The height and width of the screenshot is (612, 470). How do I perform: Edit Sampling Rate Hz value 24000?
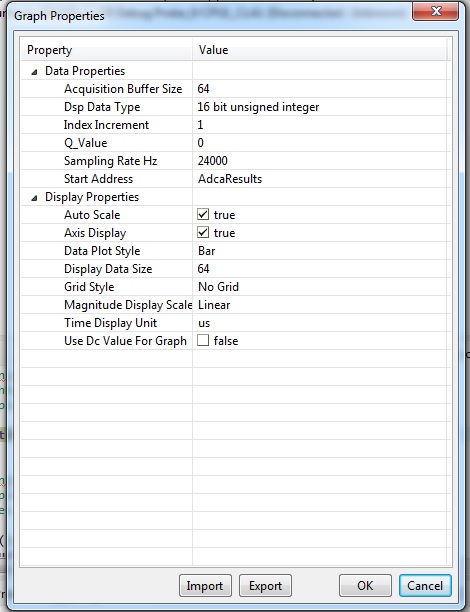point(321,160)
